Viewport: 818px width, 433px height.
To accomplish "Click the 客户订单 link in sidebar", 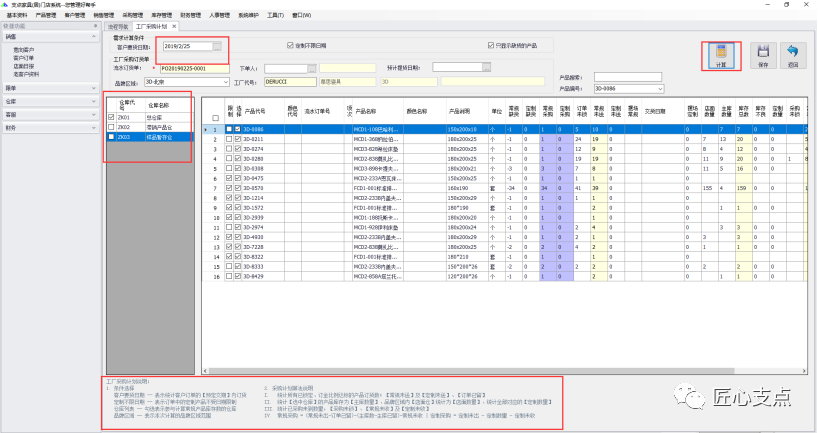I will (x=23, y=58).
